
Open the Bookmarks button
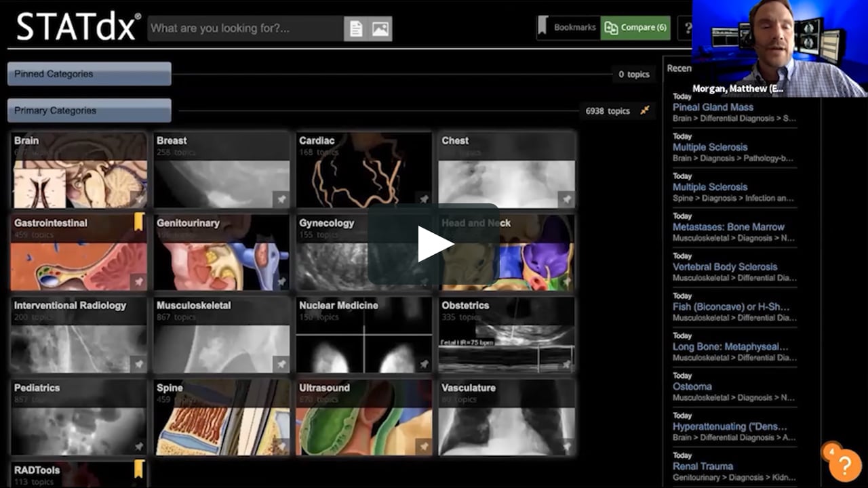point(568,28)
